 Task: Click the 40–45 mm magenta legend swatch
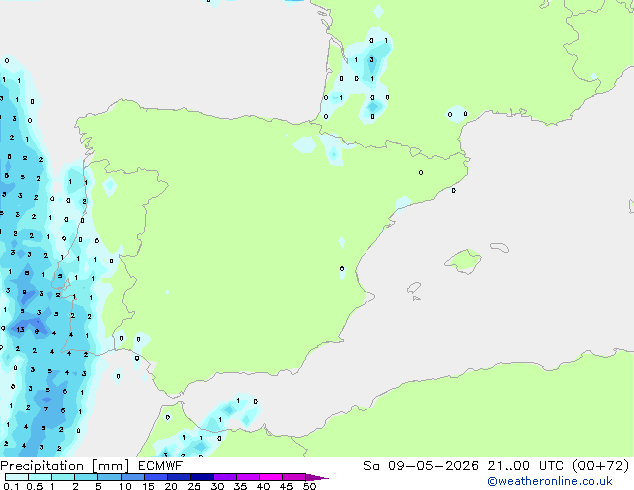pyautogui.click(x=271, y=477)
